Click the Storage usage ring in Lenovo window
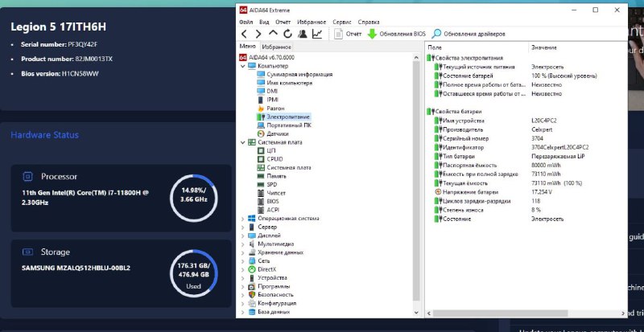The width and height of the screenshot is (644, 332). (x=193, y=273)
